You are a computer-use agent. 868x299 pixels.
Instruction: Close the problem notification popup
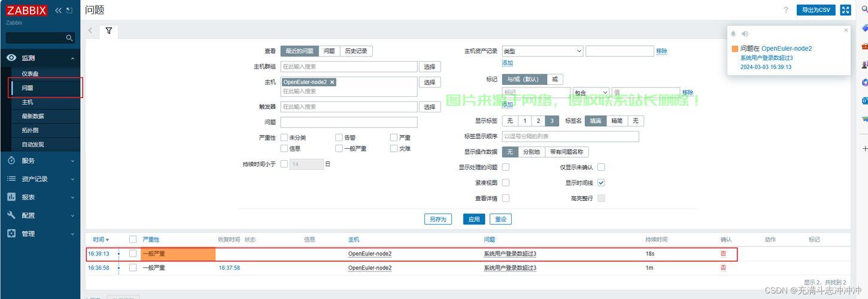pos(846,30)
